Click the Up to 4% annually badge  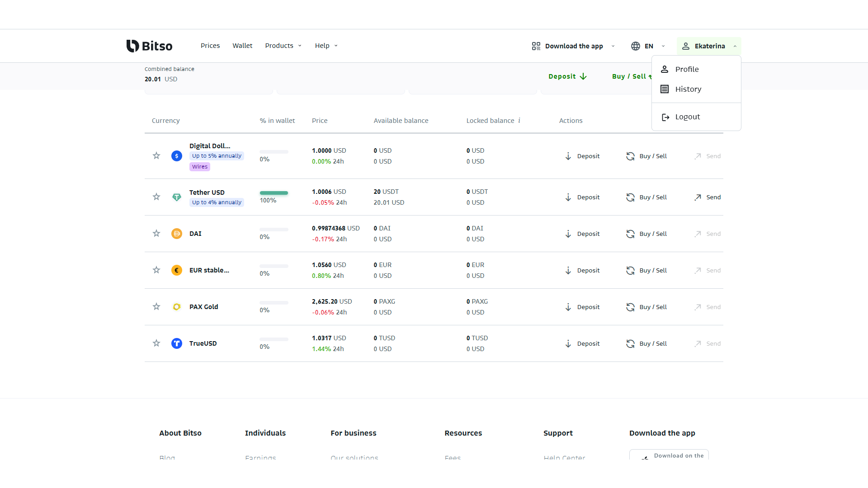point(217,202)
